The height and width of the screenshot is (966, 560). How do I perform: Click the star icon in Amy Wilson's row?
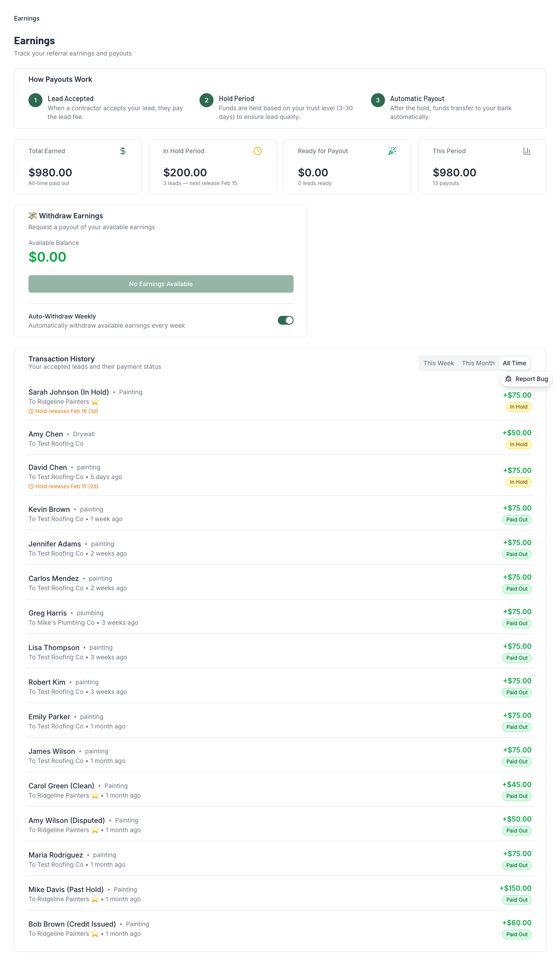(95, 830)
